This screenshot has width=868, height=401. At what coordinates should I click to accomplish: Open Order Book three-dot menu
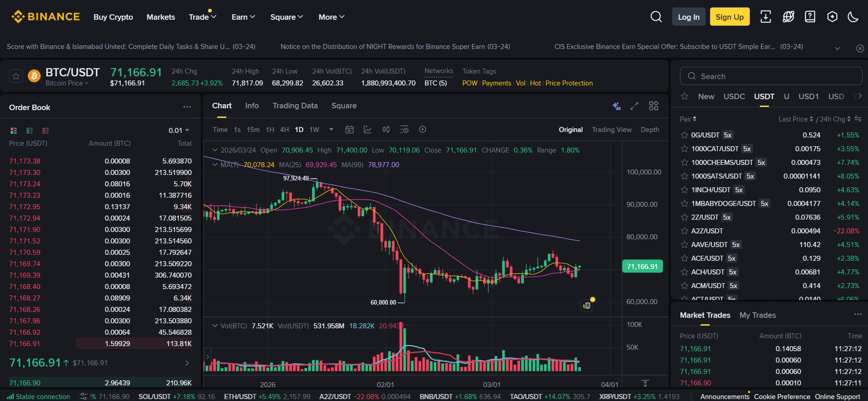coord(187,107)
